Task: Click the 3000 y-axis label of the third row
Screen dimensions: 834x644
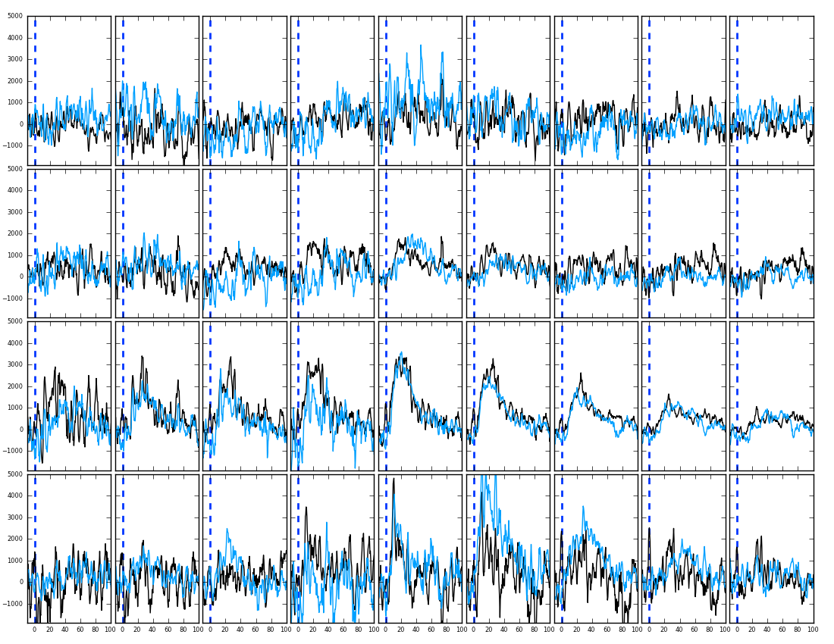Action: pyautogui.click(x=15, y=364)
